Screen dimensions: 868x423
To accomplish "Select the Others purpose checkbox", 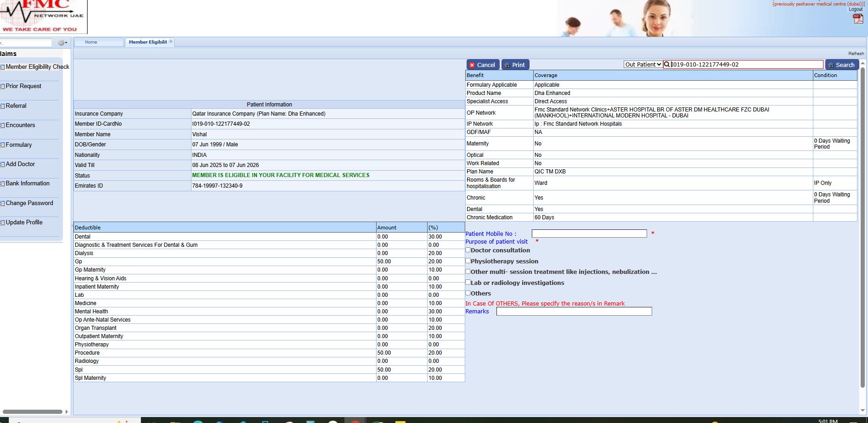I will pyautogui.click(x=468, y=293).
